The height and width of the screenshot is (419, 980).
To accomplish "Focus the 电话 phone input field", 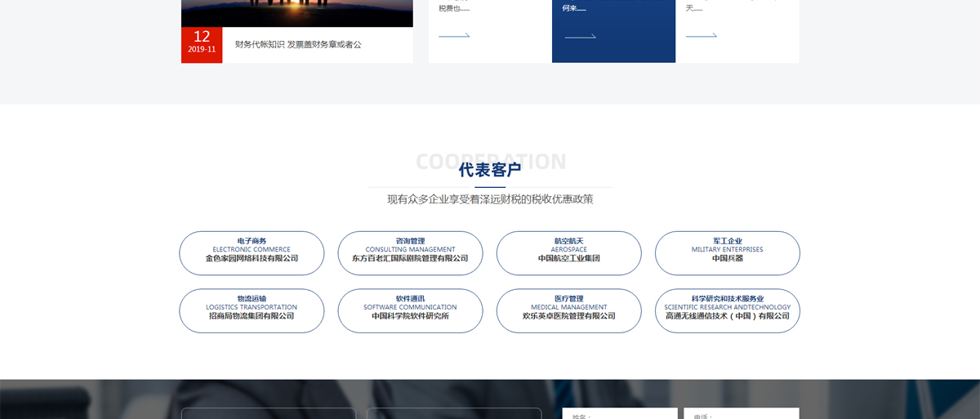I will [741, 414].
